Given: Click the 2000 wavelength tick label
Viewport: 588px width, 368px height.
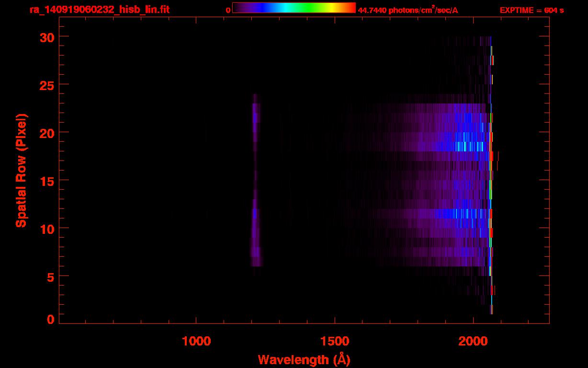Looking at the screenshot, I should pos(473,341).
